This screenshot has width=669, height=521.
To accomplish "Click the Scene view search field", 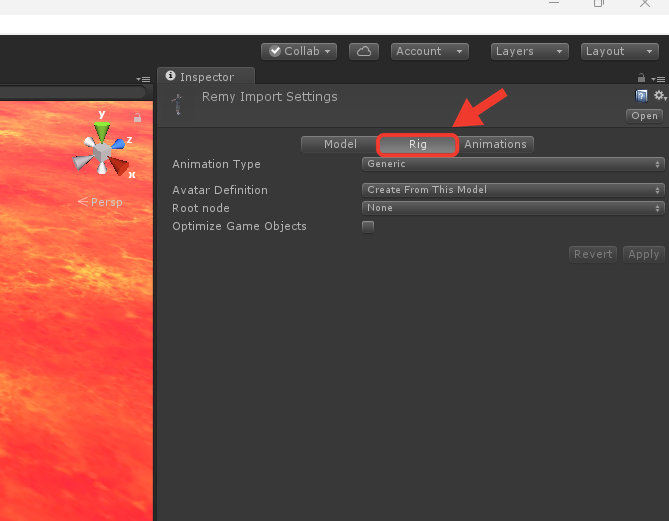I will pyautogui.click(x=73, y=92).
